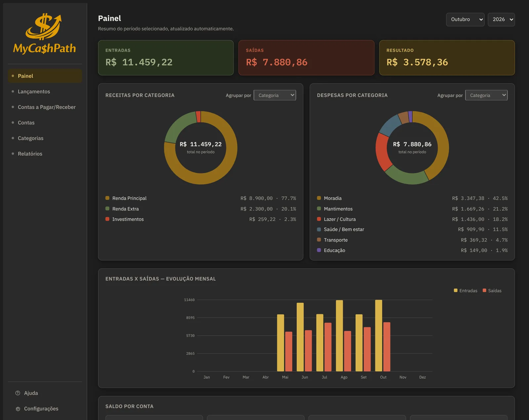The height and width of the screenshot is (420, 529).
Task: Click the Renda Extra color swatch
Action: (107, 209)
